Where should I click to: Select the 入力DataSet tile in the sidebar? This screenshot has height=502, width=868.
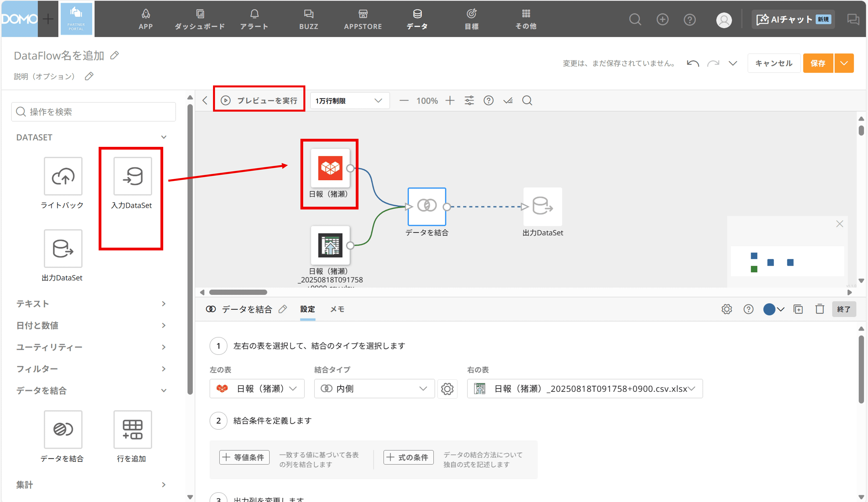pos(133,176)
